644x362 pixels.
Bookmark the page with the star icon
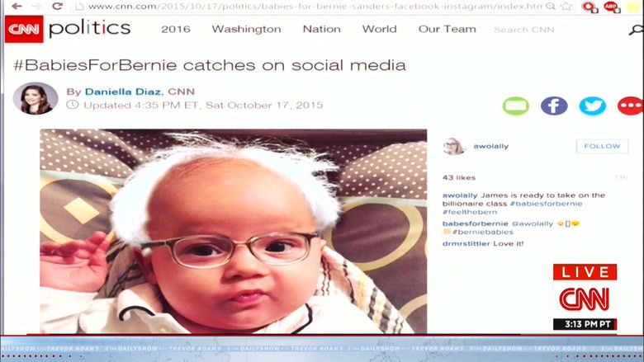[x=566, y=7]
